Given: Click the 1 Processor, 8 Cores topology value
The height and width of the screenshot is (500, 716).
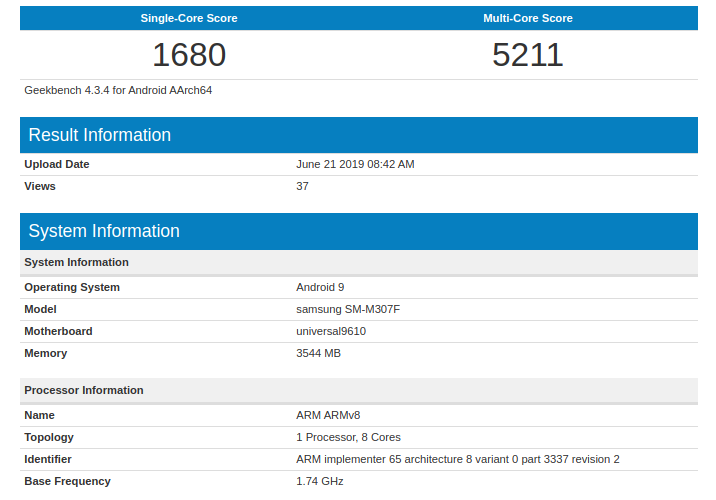Looking at the screenshot, I should click(x=349, y=437).
